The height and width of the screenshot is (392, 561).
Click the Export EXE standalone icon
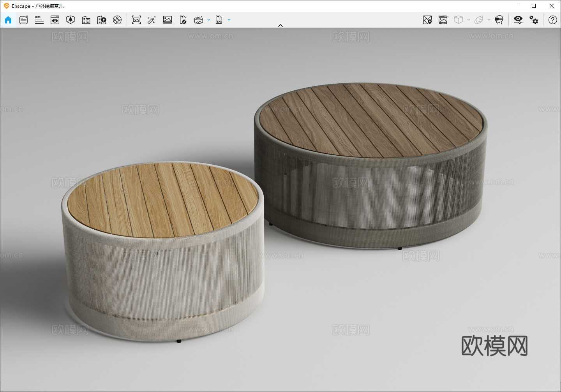[x=219, y=20]
